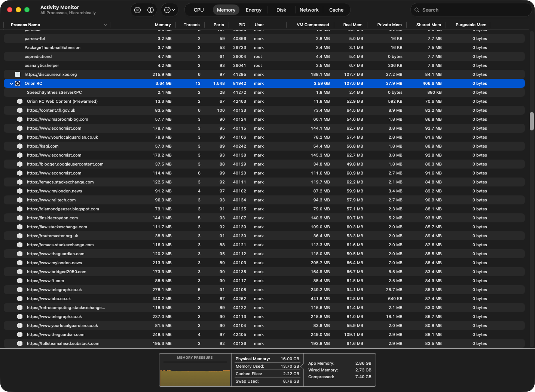Collapse the Orion RC process group
The image size is (535, 392).
coord(11,84)
